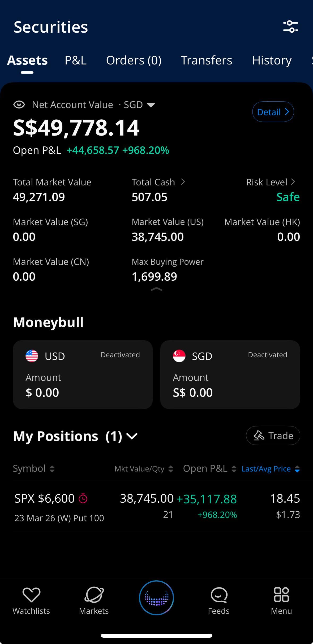Viewport: 313px width, 644px height.
Task: Tap the Trade button
Action: 273,436
